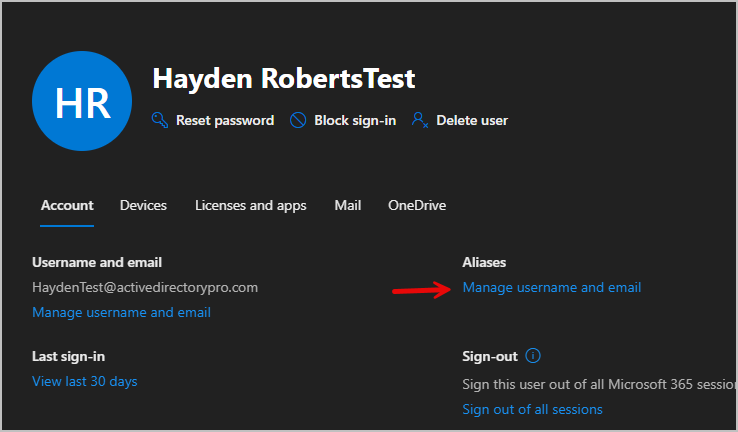This screenshot has height=432, width=738.
Task: Click the info icon beside Sign-out
Action: tap(533, 355)
